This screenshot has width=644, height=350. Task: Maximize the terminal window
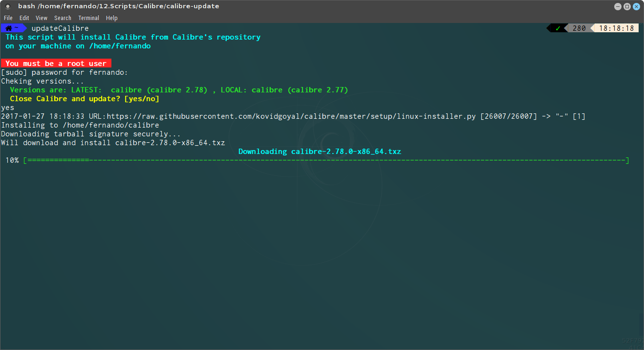[627, 6]
